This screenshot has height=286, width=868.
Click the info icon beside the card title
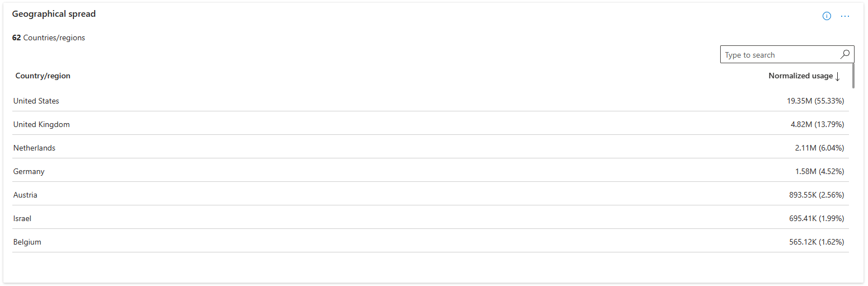coord(827,16)
